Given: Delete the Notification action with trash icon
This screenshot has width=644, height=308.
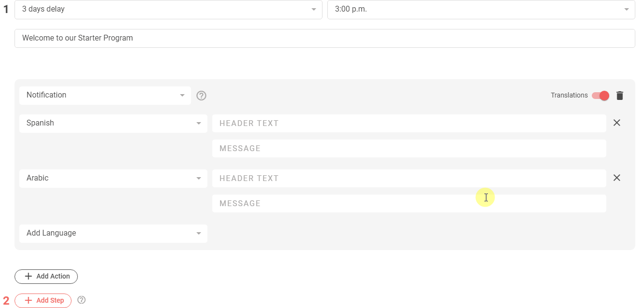Looking at the screenshot, I should 620,96.
